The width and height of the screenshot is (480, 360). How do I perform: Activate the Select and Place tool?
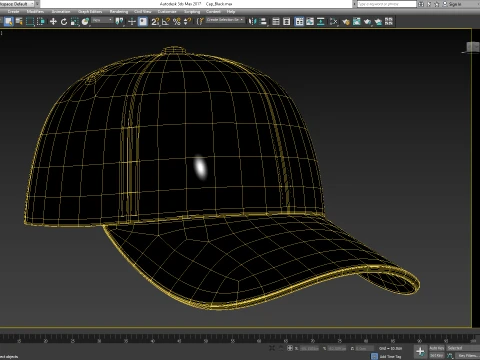point(85,22)
